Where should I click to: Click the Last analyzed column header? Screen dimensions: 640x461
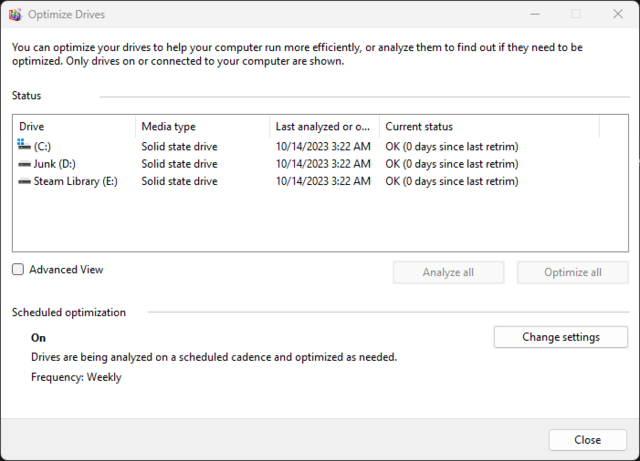click(x=325, y=127)
